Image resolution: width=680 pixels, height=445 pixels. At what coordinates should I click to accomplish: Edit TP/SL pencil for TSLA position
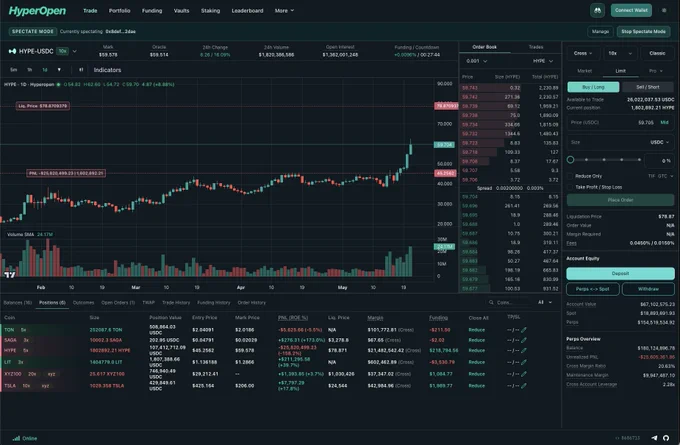pyautogui.click(x=524, y=386)
